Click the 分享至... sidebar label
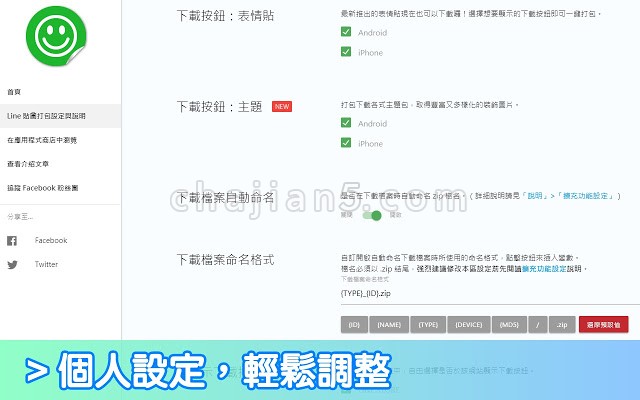640x400 pixels. coord(20,217)
